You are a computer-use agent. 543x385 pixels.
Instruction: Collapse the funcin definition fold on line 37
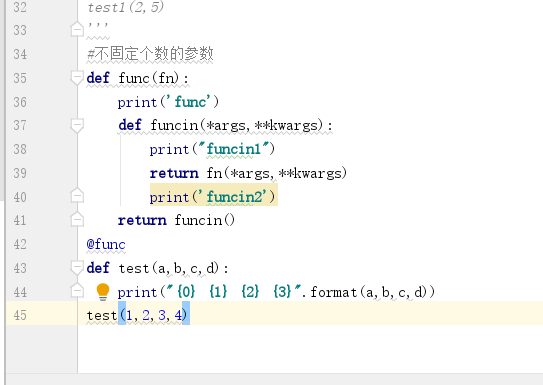coord(77,125)
